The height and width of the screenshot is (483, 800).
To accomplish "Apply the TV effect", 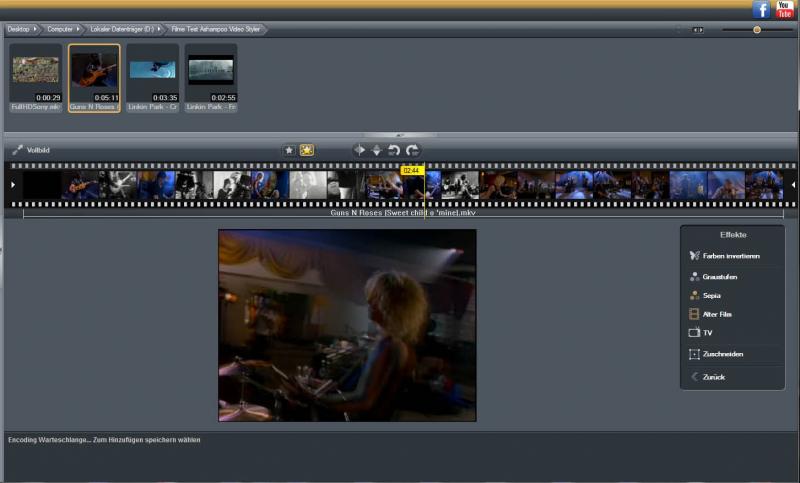I will (701, 333).
